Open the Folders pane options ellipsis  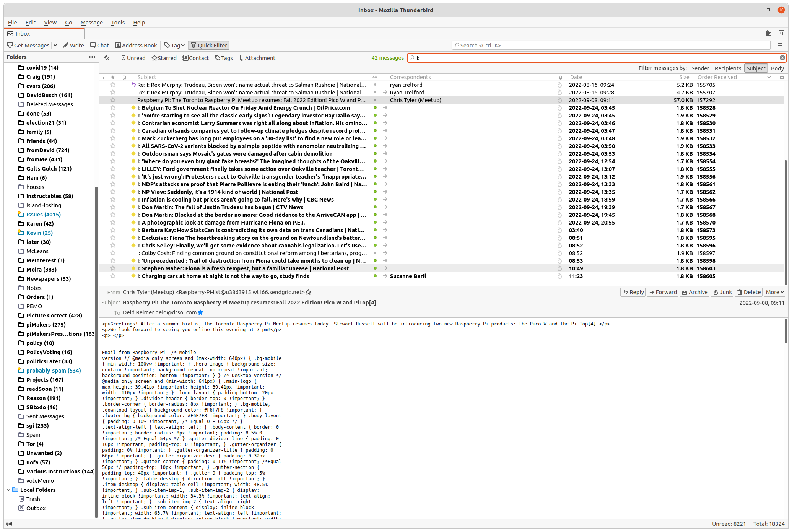point(92,57)
